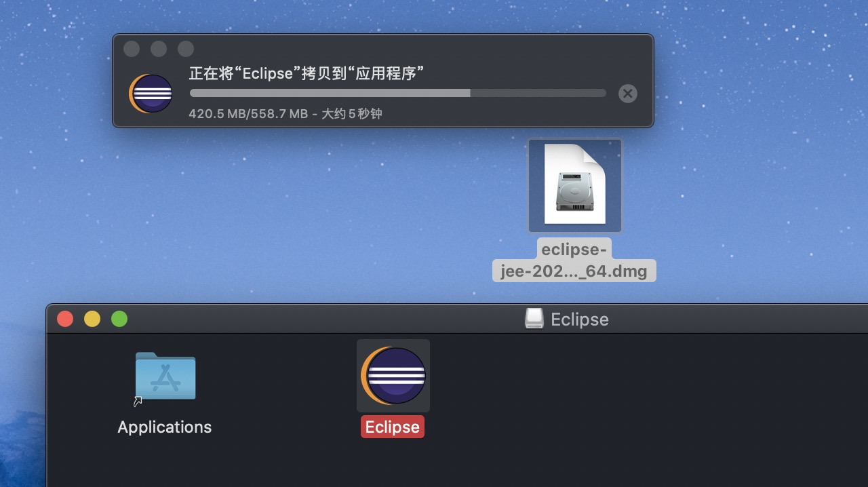This screenshot has width=868, height=487.
Task: Click the file copy progress bar
Action: point(397,93)
